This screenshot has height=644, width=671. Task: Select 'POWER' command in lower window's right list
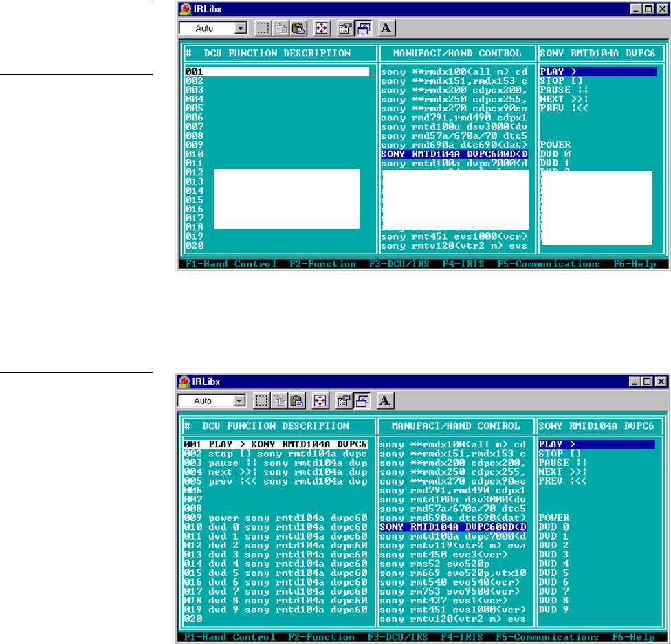coord(553,518)
